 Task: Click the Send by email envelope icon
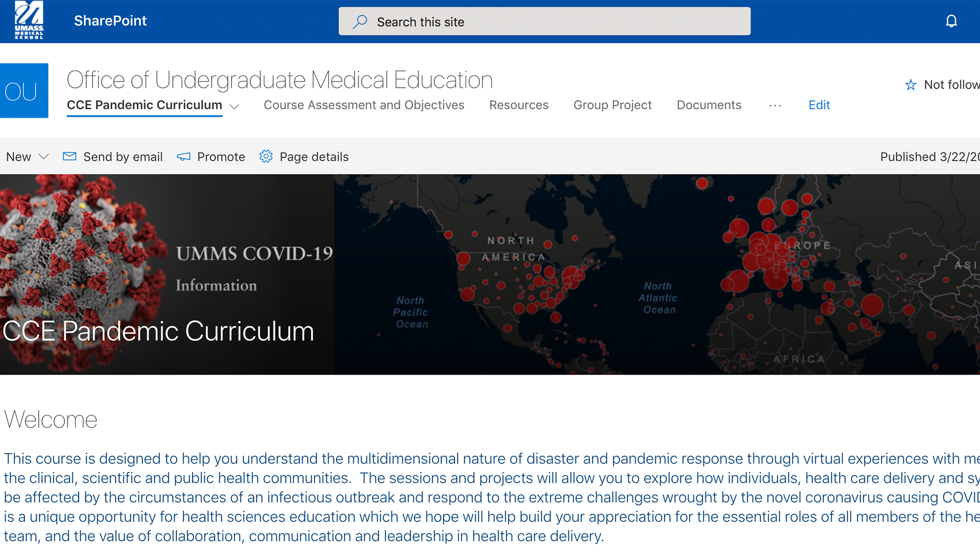69,157
